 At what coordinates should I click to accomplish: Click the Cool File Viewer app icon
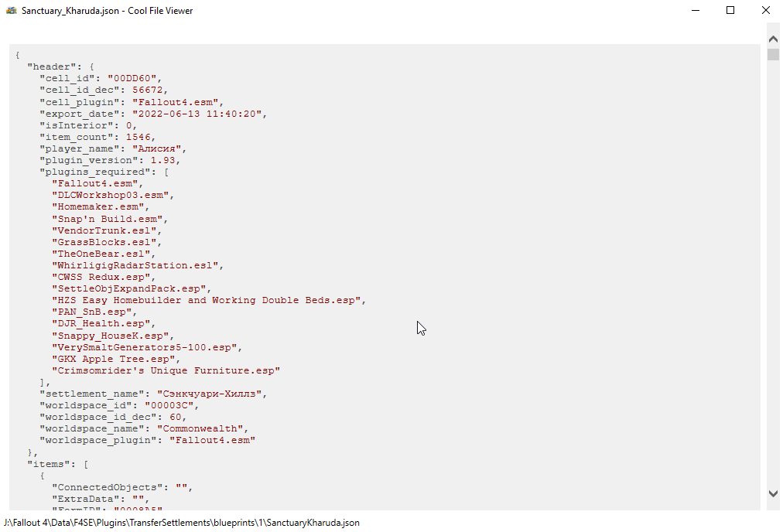(x=12, y=11)
